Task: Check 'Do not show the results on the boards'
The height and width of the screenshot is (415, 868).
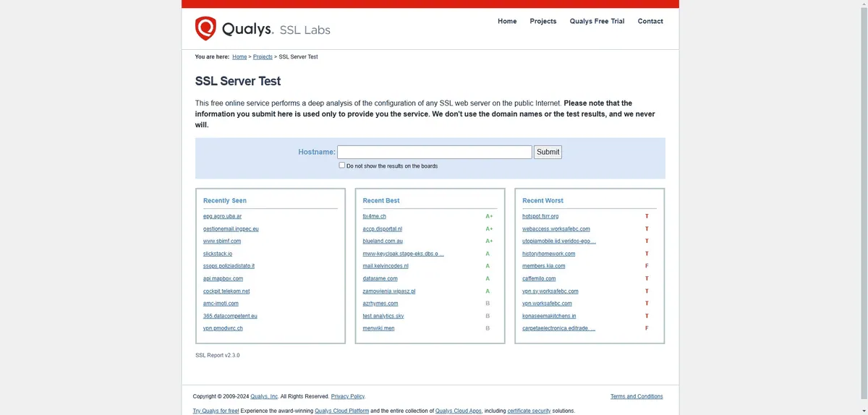Action: point(342,165)
